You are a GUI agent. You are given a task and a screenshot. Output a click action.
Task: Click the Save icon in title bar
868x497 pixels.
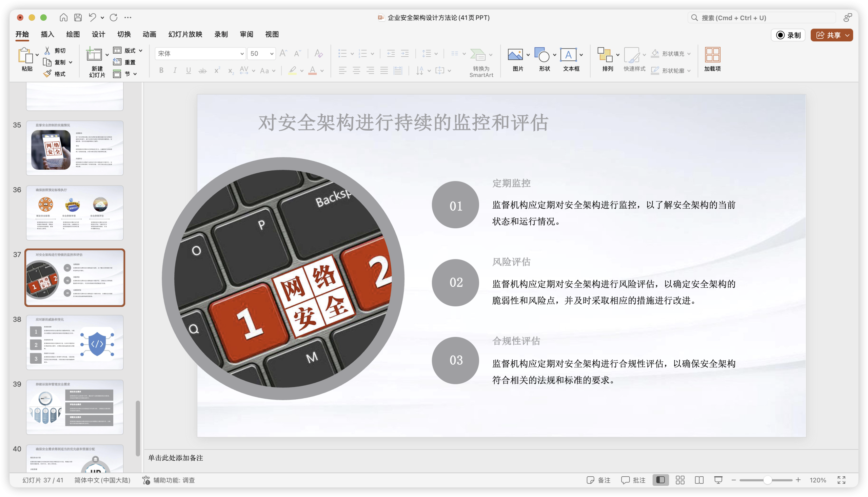[x=78, y=17]
